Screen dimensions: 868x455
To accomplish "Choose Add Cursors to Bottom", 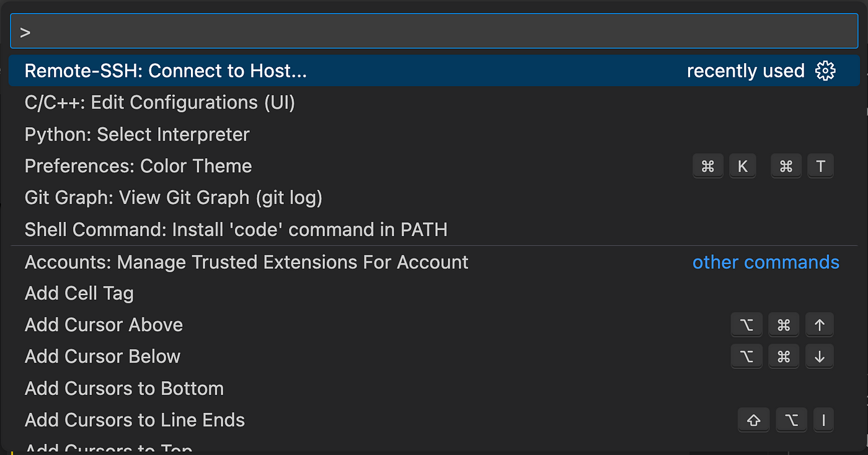I will (x=434, y=389).
